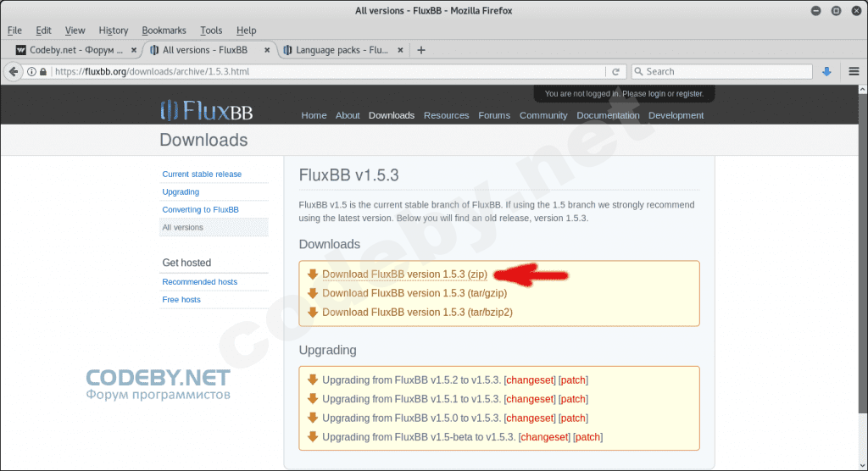Reload the page with the refresh icon
Viewport: 868px width, 471px height.
[615, 71]
